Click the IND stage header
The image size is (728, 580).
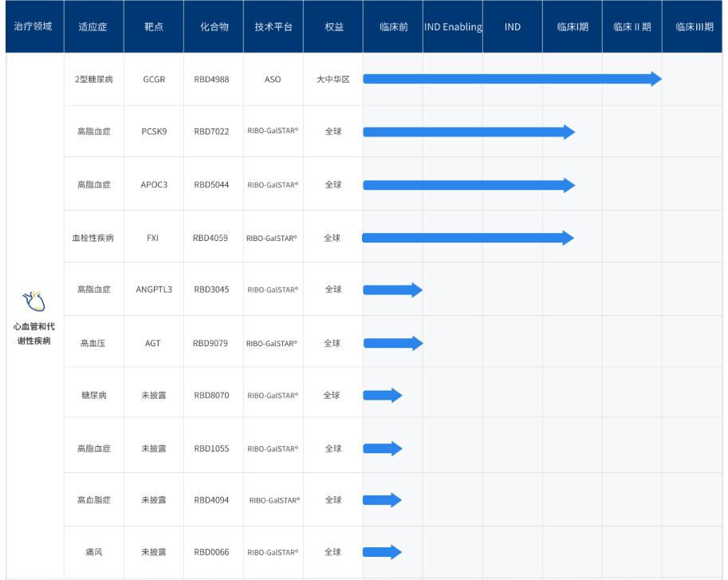[513, 27]
